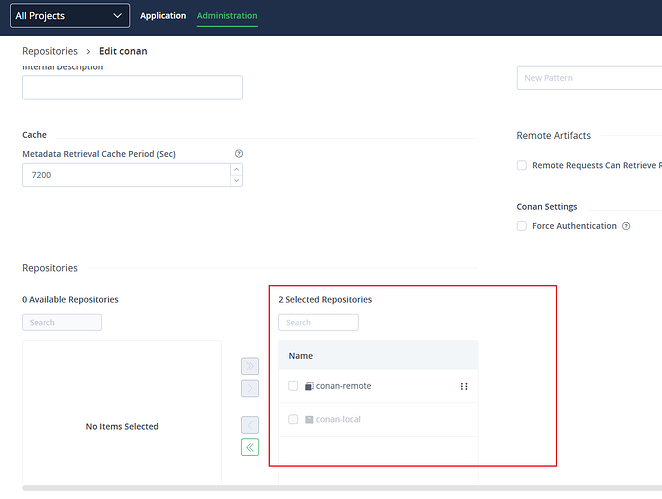Click the help icon next to Force Authentication

626,226
